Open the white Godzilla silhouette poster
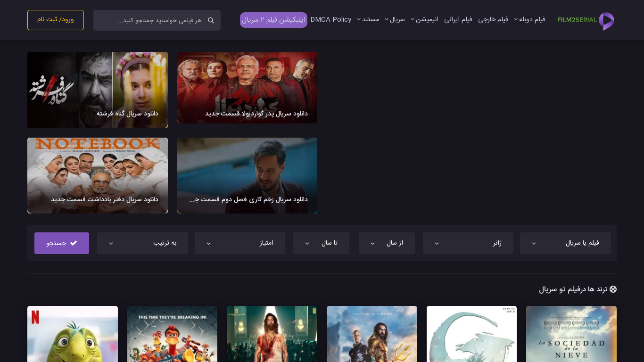 471,334
